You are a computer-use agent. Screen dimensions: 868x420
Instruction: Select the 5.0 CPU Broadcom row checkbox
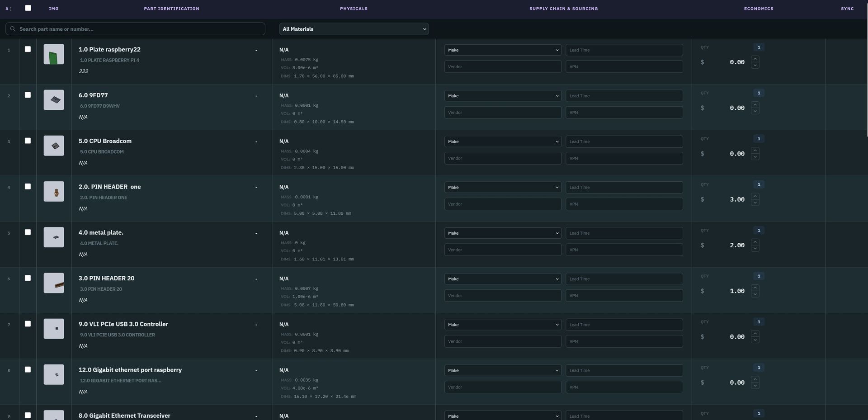tap(28, 141)
